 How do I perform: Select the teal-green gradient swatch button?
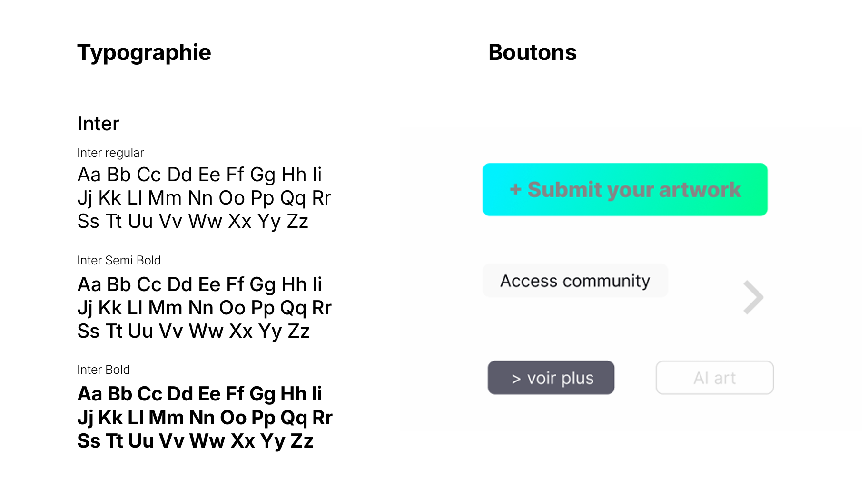click(625, 189)
